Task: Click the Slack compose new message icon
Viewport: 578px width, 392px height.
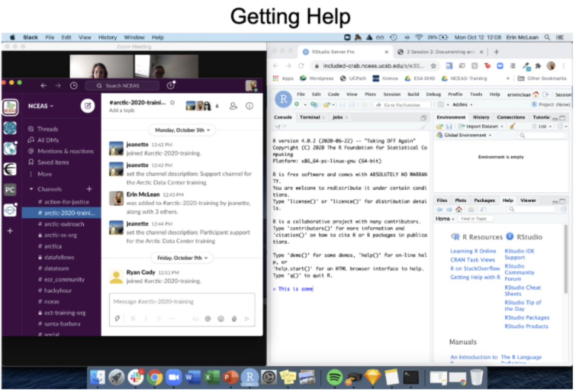Action: click(x=88, y=106)
